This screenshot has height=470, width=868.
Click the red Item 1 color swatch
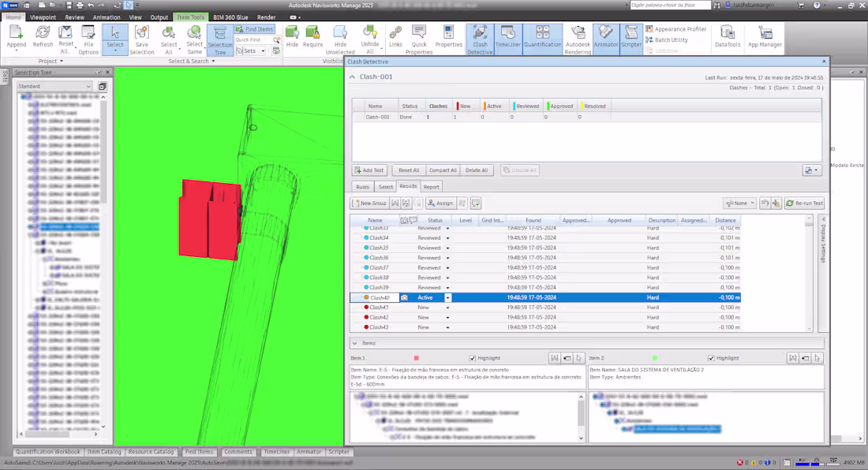point(416,358)
